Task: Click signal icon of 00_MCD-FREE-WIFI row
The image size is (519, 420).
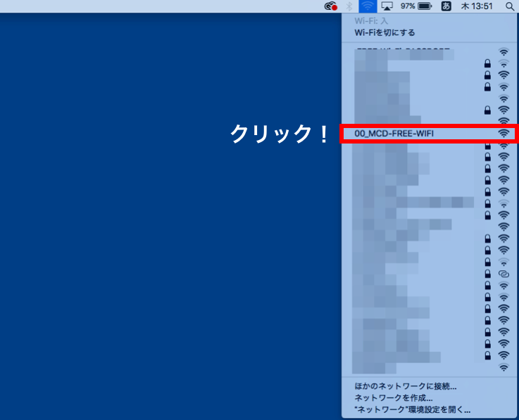Action: (x=504, y=134)
